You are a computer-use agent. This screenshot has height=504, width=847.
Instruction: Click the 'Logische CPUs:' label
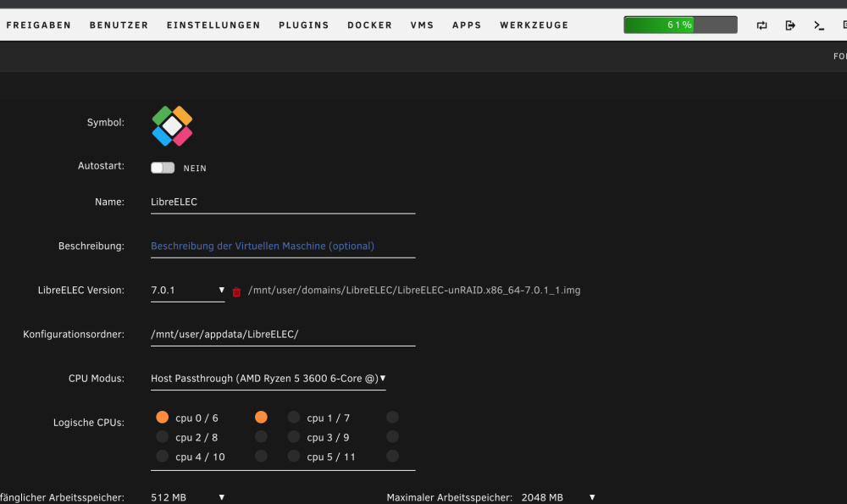tap(89, 423)
